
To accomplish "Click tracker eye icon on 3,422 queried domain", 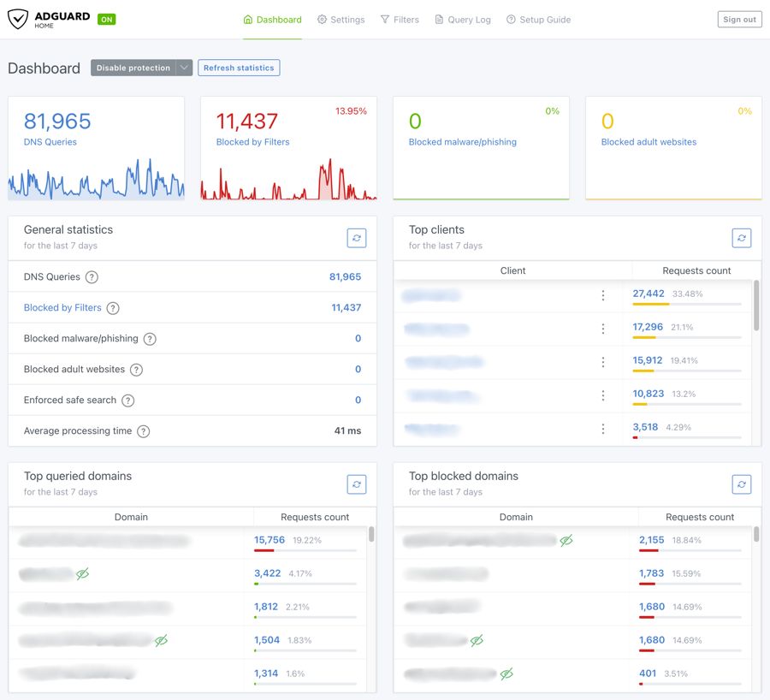I will pos(82,573).
